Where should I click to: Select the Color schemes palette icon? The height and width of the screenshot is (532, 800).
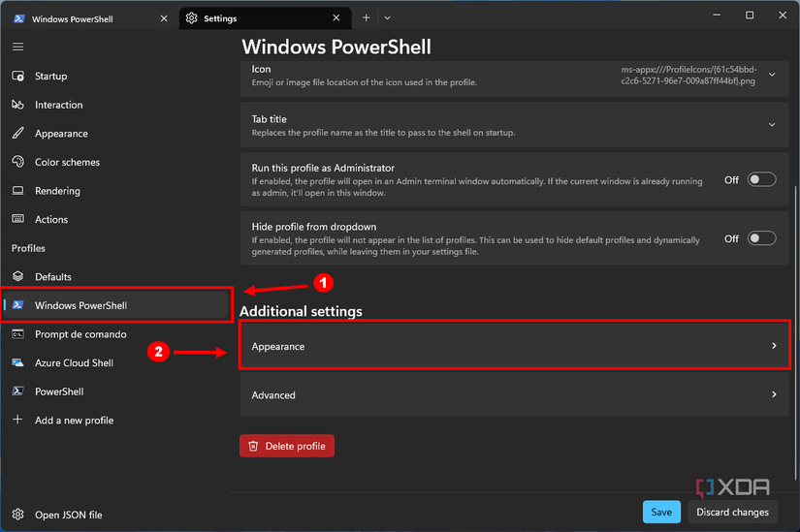coord(17,162)
